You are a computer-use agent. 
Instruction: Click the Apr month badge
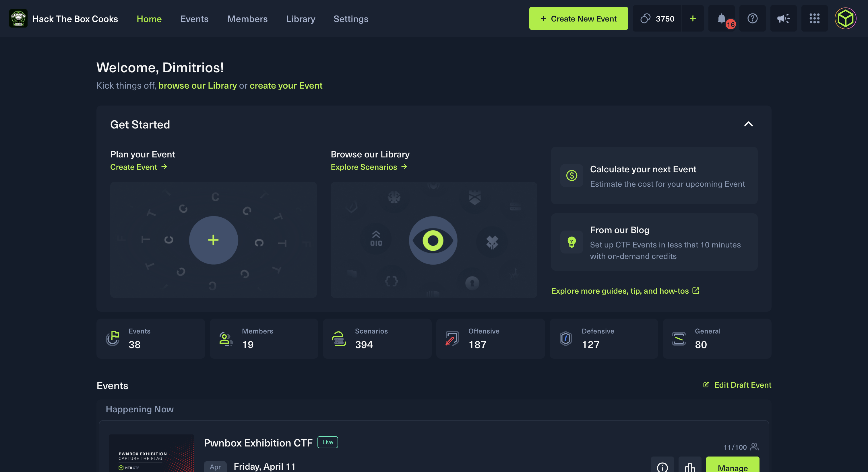click(215, 467)
